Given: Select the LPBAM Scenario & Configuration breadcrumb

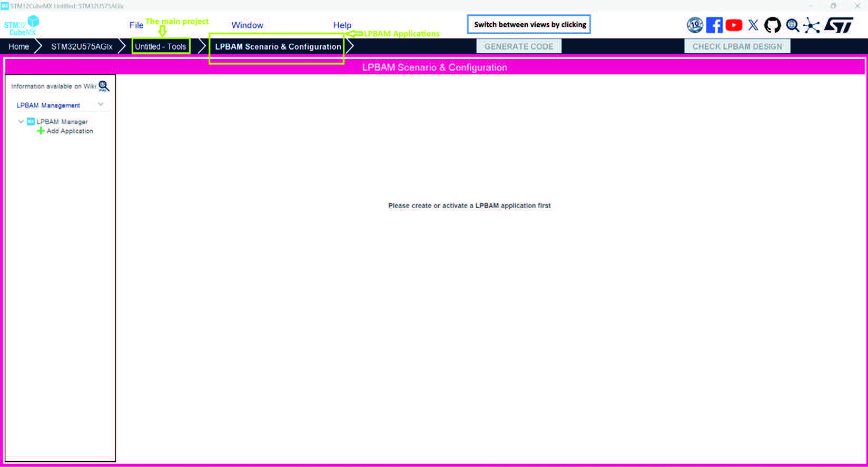Looking at the screenshot, I should point(278,46).
